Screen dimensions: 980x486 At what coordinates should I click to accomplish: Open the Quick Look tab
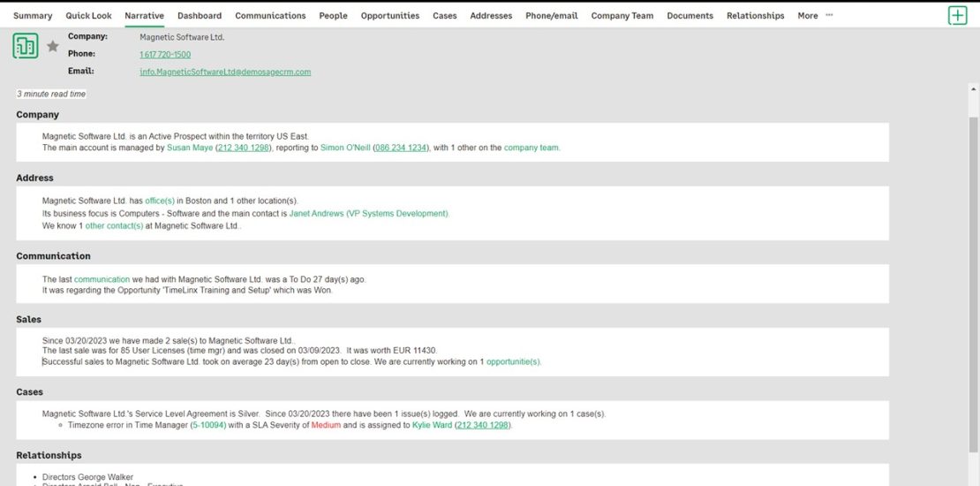click(x=89, y=16)
